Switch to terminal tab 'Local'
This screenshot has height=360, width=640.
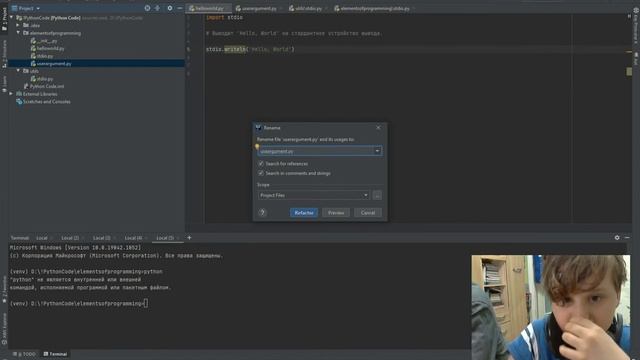[42, 238]
